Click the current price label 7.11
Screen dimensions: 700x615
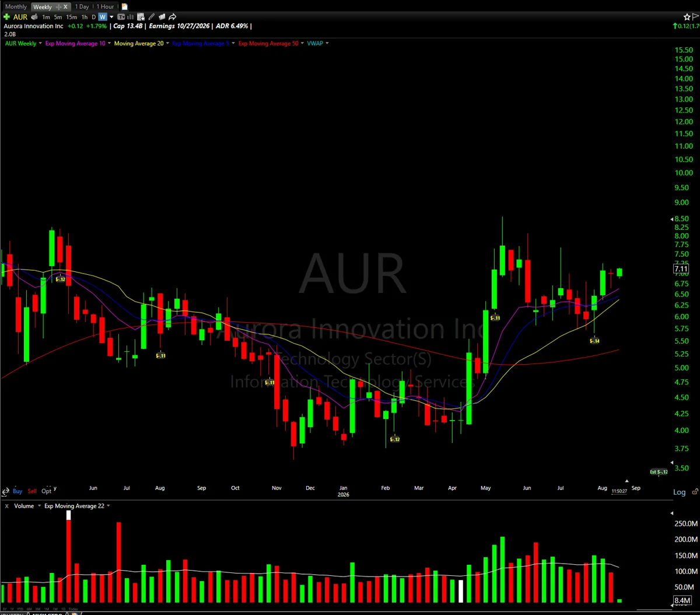(x=680, y=269)
